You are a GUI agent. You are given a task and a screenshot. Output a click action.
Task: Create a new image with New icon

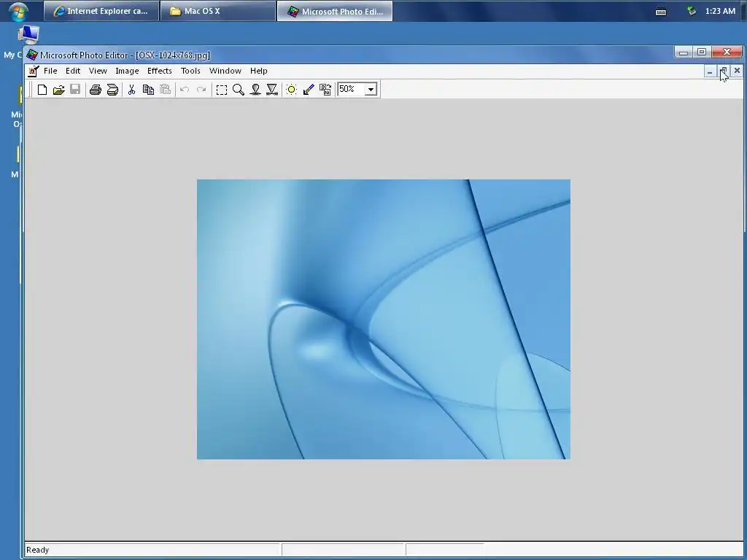tap(42, 90)
